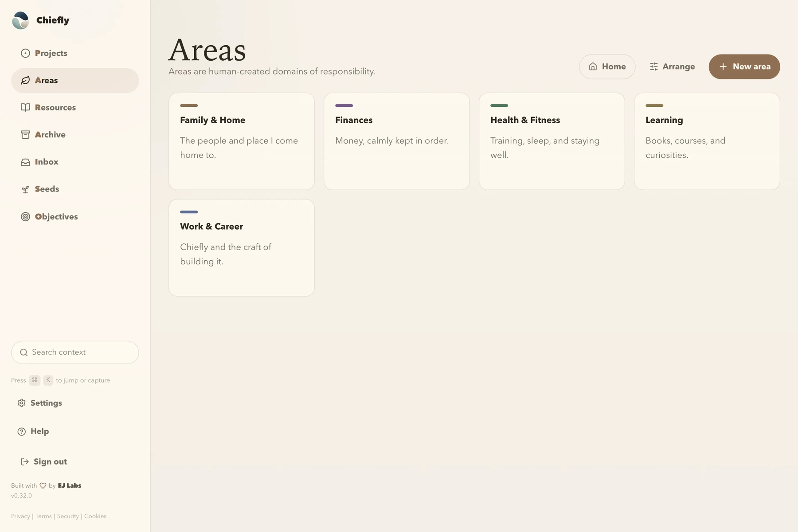Click the v0.32.0 version text
This screenshot has width=798, height=532.
click(21, 496)
